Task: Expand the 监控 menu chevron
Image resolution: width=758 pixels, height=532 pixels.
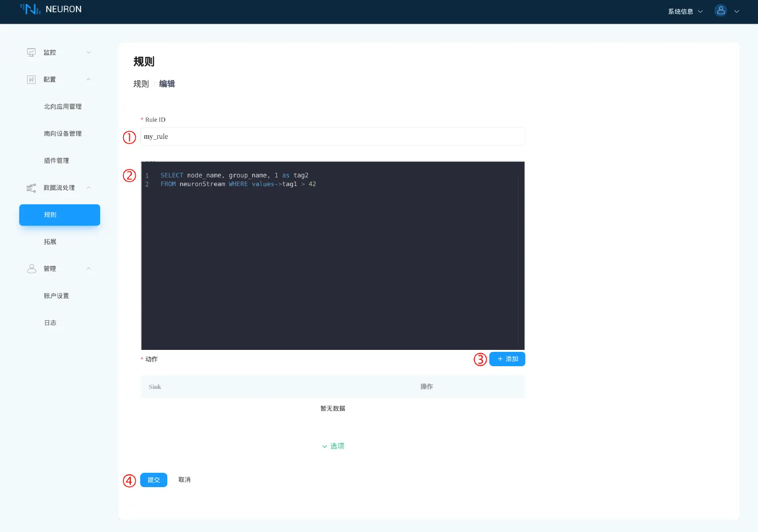Action: [x=89, y=52]
